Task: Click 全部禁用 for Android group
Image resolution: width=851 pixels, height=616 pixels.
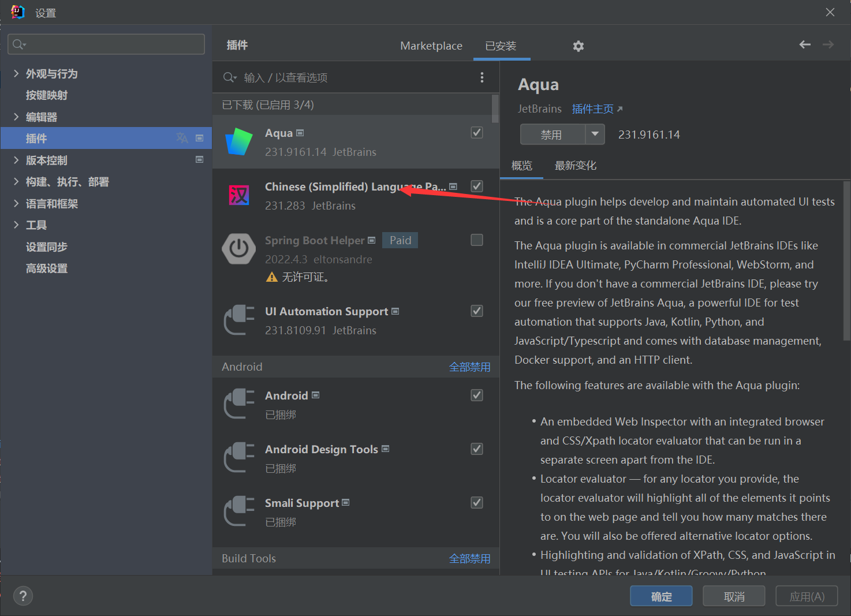Action: (x=469, y=367)
